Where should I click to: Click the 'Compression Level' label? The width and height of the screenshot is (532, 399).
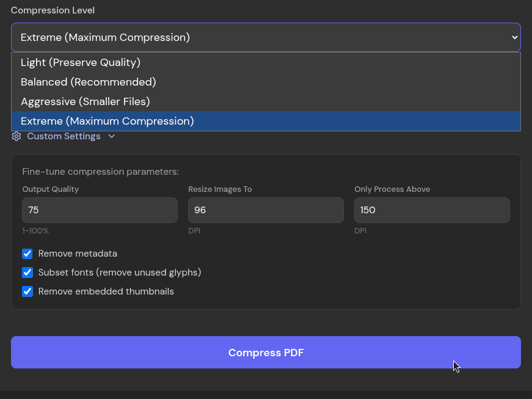[x=53, y=10]
